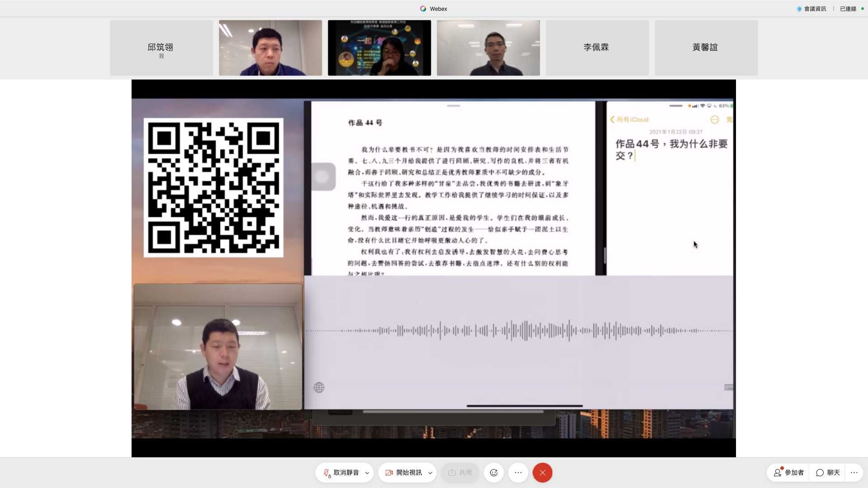The width and height of the screenshot is (868, 488).
Task: Expand video options arrow beside start video
Action: click(430, 473)
